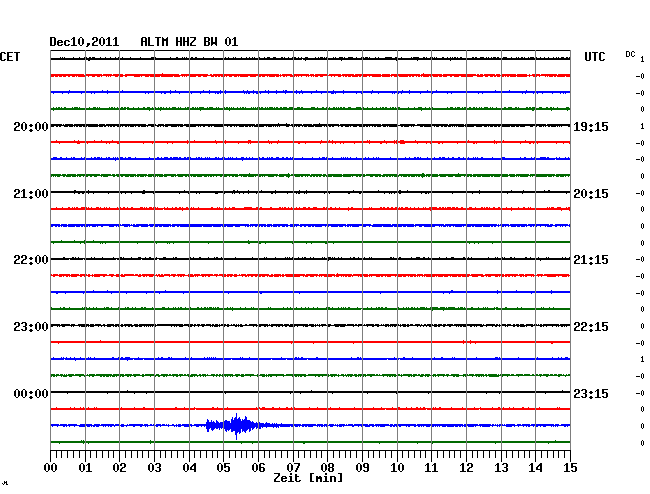650x494 pixels.
Task: Click the red amplitude blip near minute 10
Action: (x=402, y=142)
